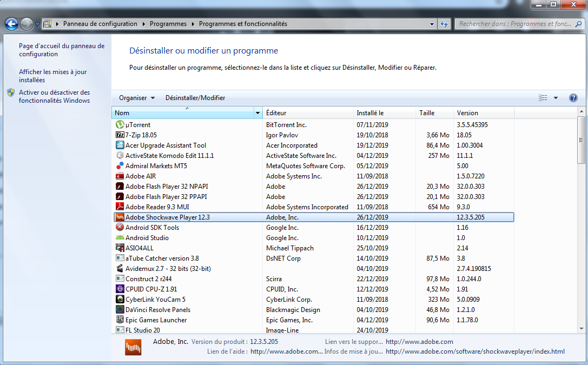Expand the view options dropdown arrow

pyautogui.click(x=556, y=98)
